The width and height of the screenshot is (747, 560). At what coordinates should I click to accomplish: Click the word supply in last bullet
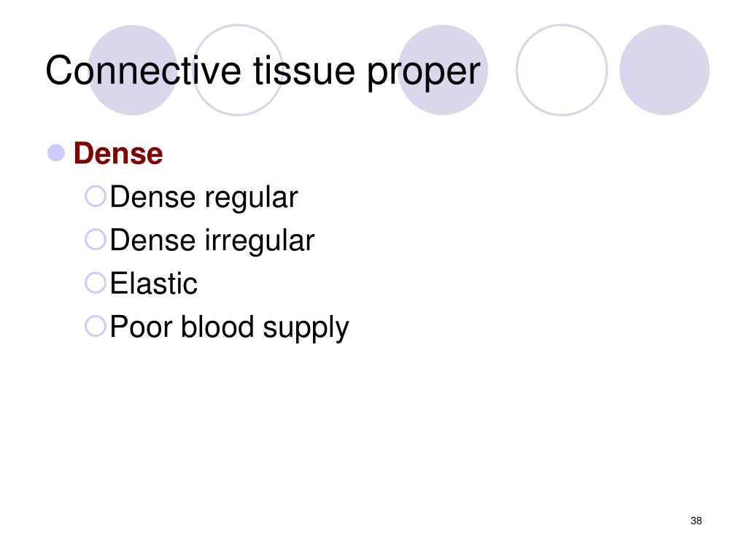coord(306,329)
